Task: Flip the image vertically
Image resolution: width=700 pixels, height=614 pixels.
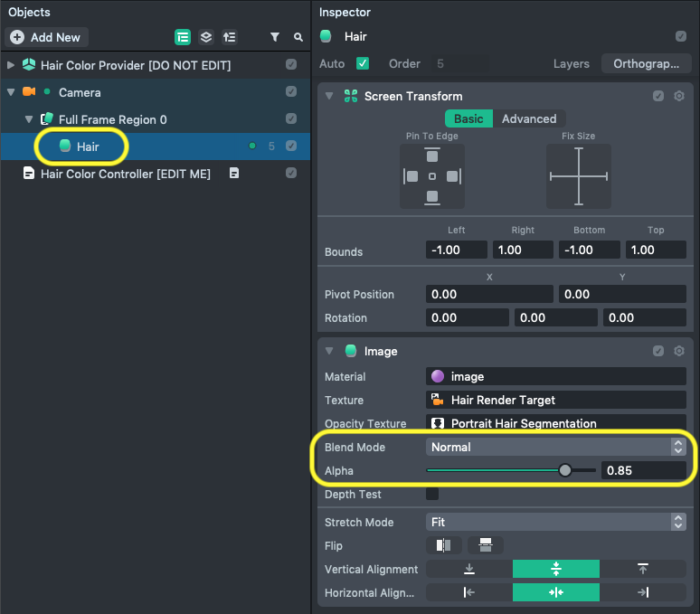Action: tap(486, 545)
